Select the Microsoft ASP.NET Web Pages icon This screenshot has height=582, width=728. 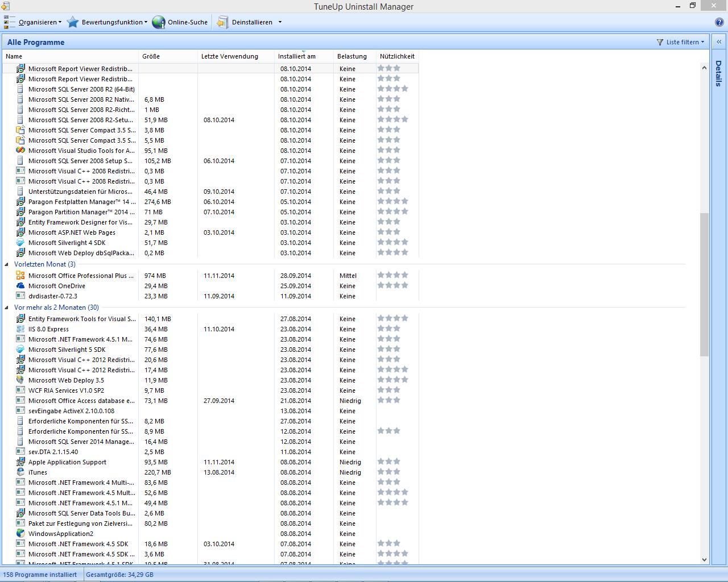click(x=20, y=232)
